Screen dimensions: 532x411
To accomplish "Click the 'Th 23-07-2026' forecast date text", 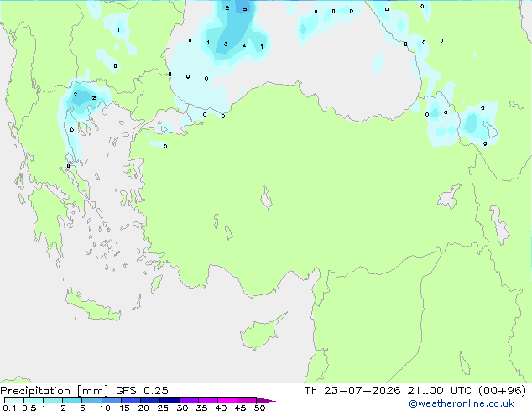I will coord(352,391).
